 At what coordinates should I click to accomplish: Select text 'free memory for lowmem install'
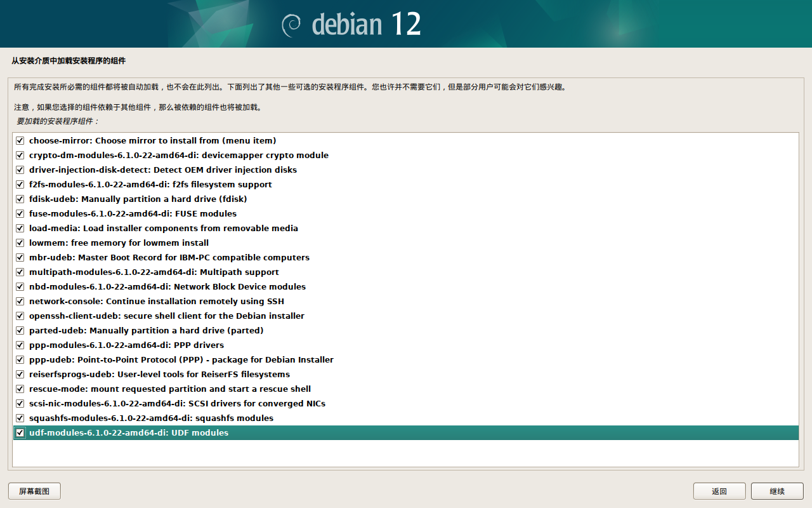140,243
